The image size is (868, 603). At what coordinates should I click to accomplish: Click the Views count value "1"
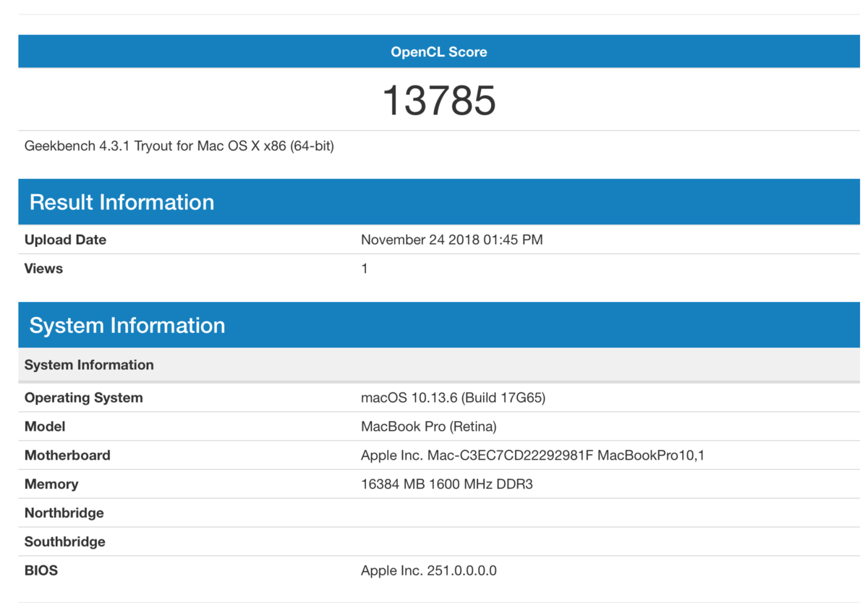click(365, 269)
